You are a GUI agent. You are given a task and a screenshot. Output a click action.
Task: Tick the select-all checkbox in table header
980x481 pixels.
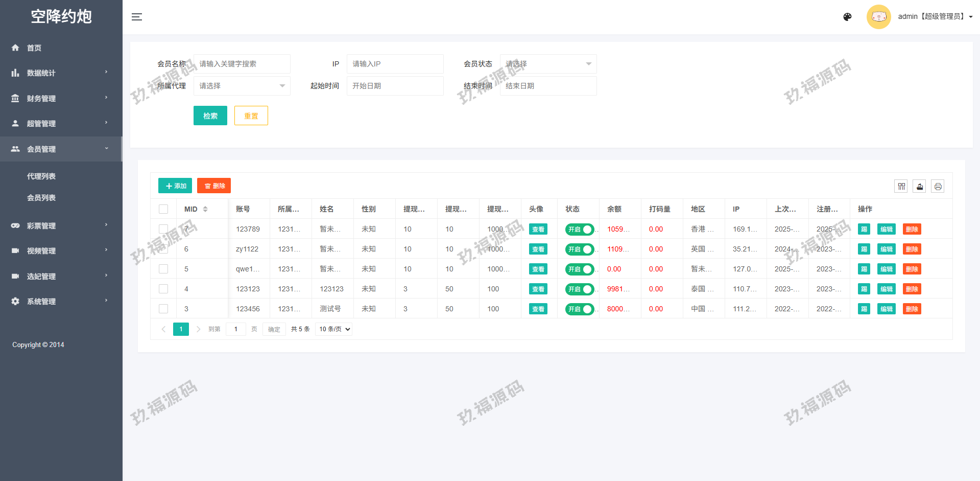[x=163, y=209]
